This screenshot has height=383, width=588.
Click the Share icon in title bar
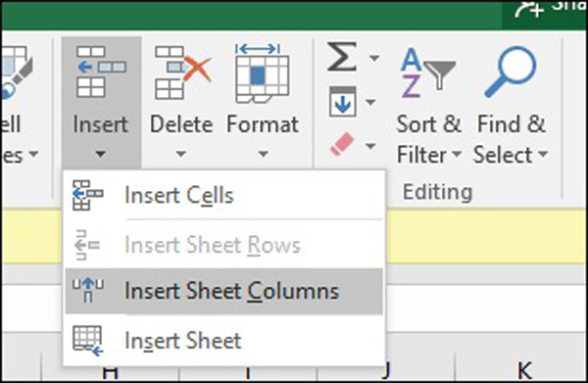pyautogui.click(x=529, y=10)
